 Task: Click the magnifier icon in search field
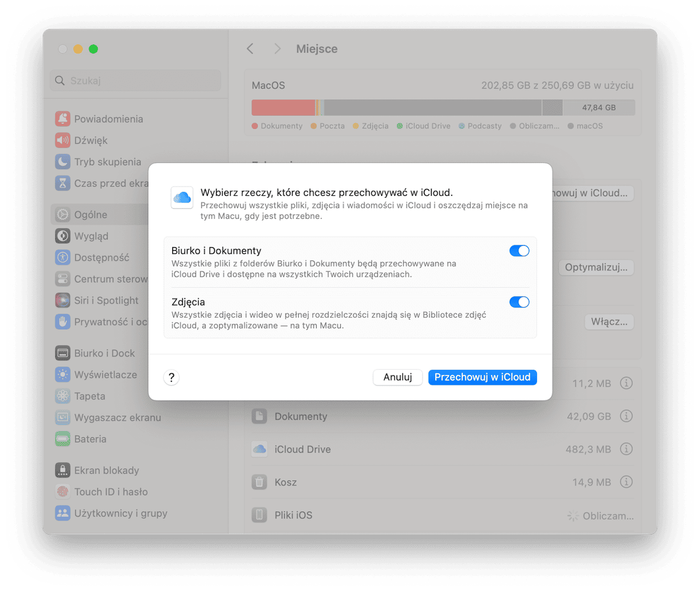[60, 81]
